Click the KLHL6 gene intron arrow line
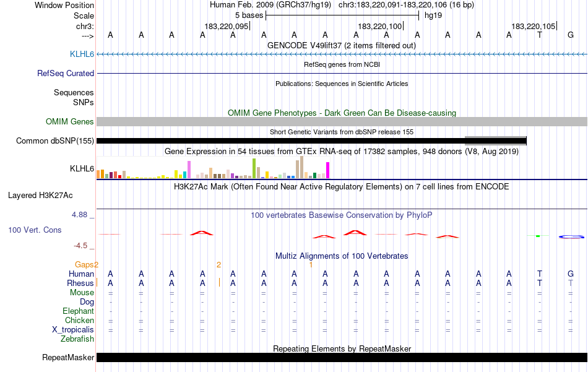 [x=342, y=54]
